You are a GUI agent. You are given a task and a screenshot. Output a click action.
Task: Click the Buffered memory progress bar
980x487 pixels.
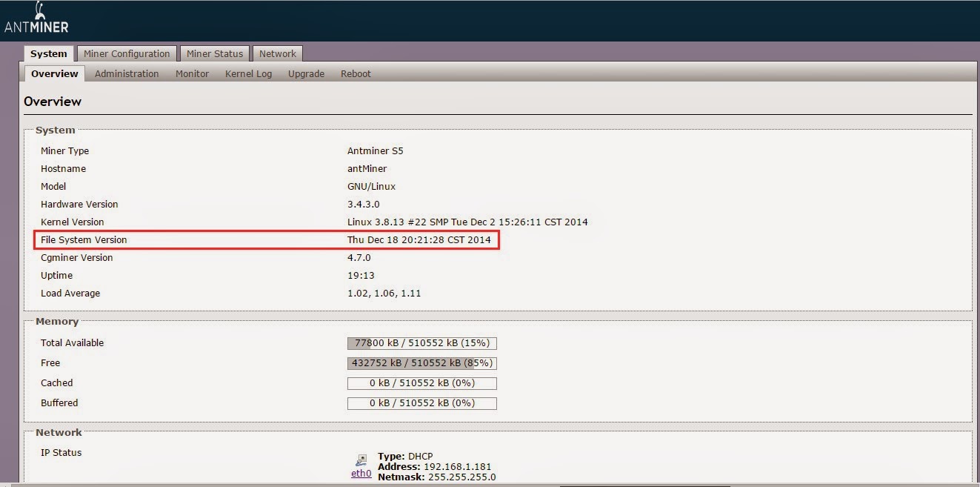(x=422, y=403)
